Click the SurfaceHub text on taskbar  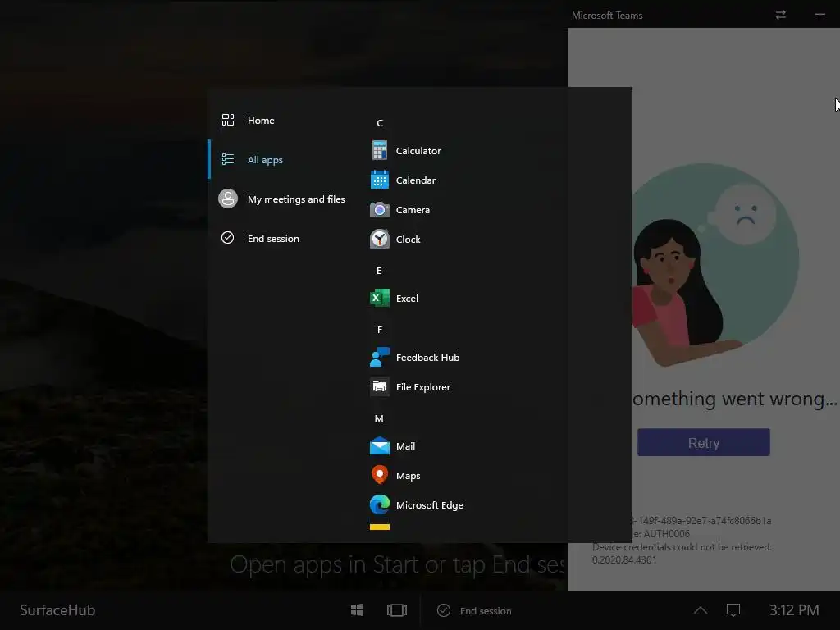(57, 610)
